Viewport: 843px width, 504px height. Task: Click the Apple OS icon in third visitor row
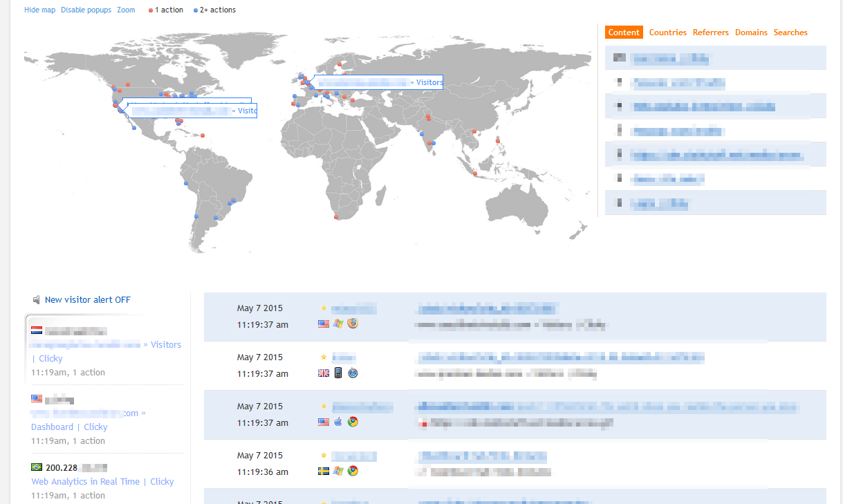(x=338, y=422)
